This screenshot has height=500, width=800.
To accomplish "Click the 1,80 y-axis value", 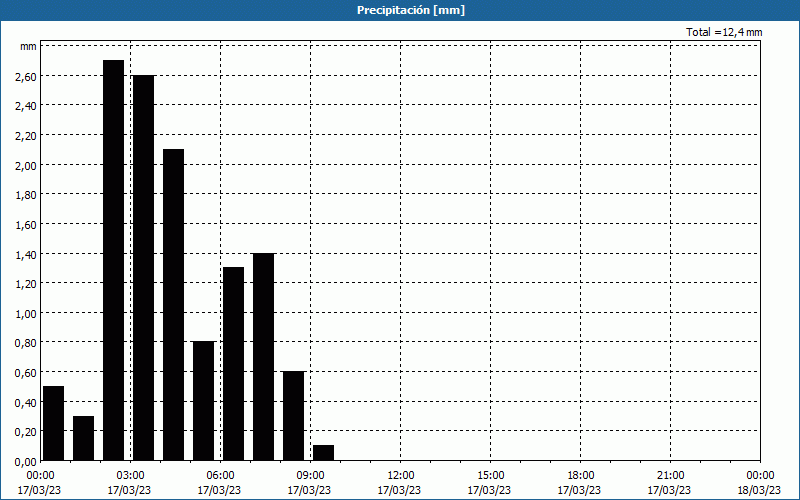I will [26, 195].
